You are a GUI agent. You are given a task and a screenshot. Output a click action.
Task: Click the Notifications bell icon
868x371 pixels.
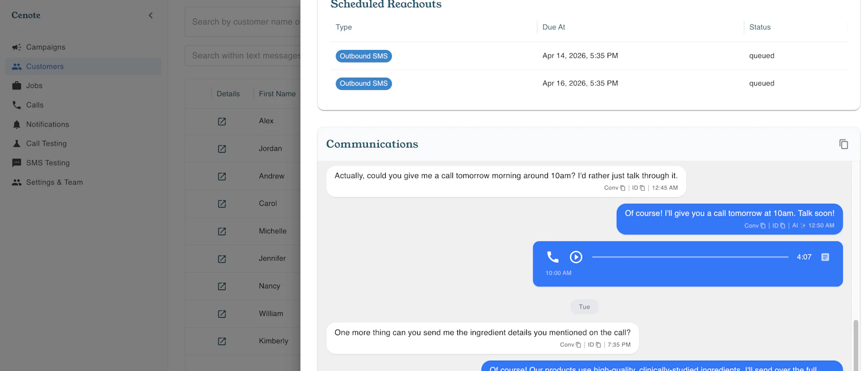pos(17,124)
